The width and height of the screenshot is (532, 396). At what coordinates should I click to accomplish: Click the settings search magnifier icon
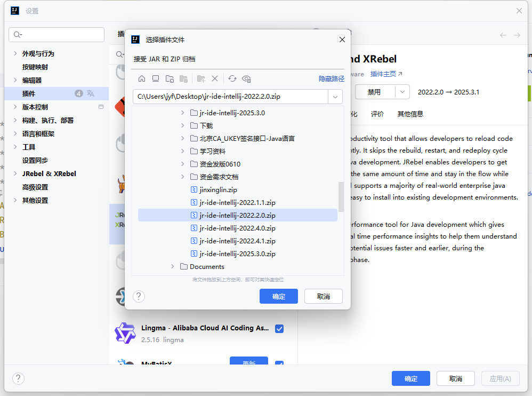pos(17,35)
